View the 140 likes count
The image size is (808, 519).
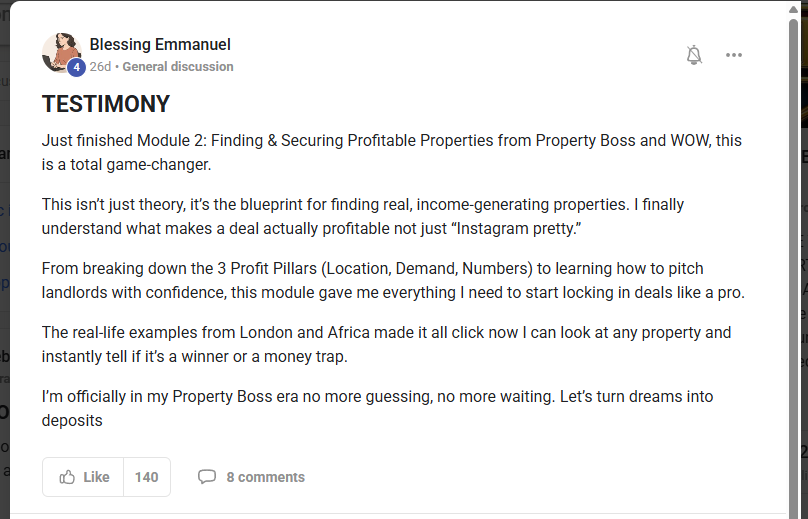[146, 477]
